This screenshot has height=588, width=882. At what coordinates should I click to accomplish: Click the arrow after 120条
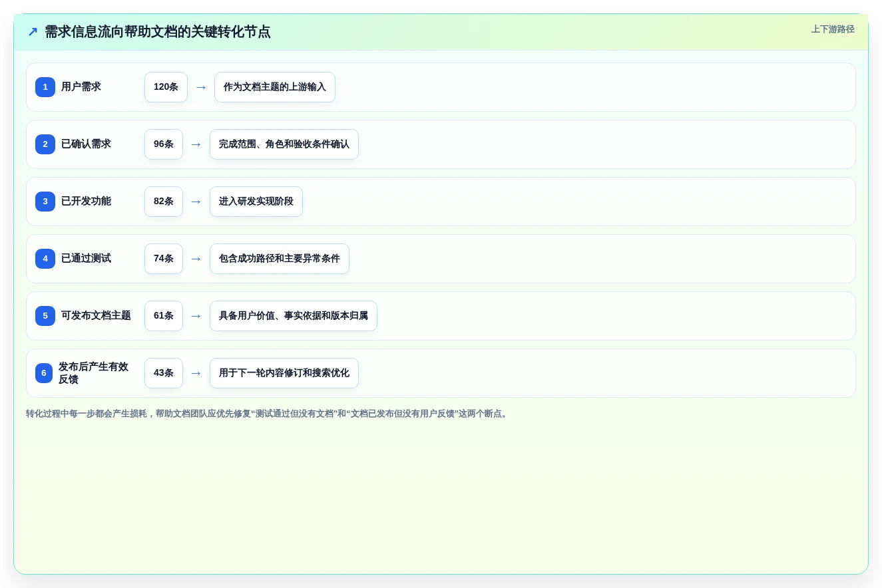(201, 87)
